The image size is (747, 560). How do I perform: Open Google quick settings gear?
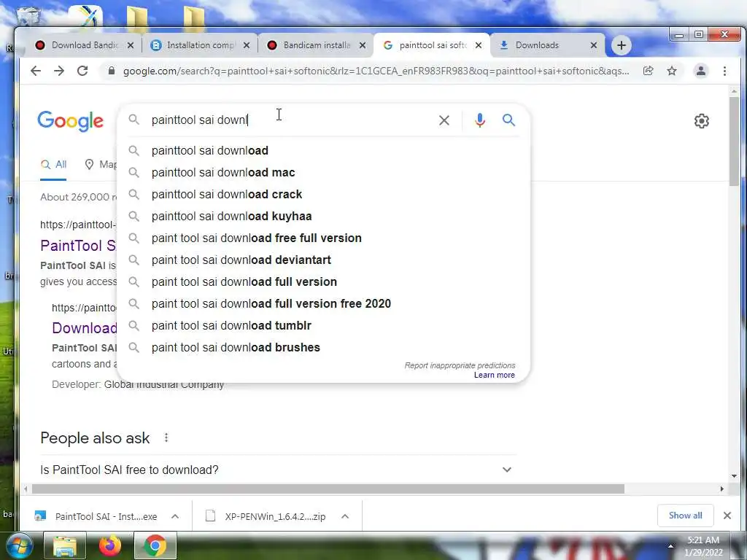[701, 121]
